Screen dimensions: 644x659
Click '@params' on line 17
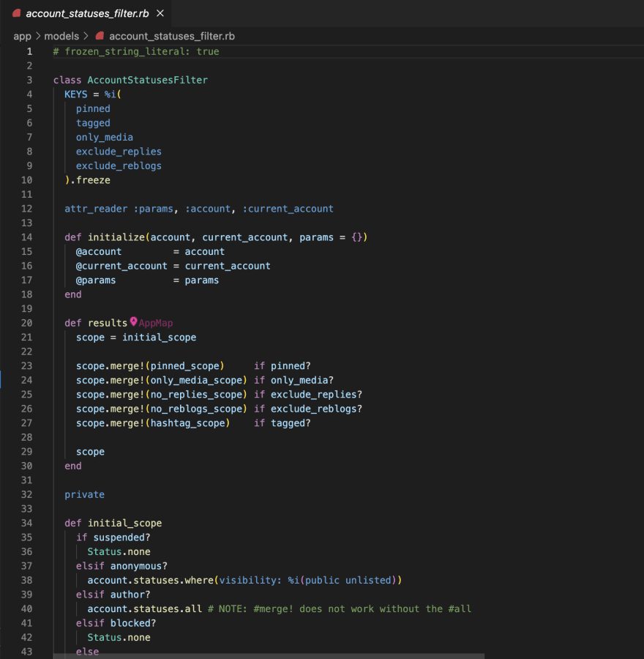coord(96,280)
